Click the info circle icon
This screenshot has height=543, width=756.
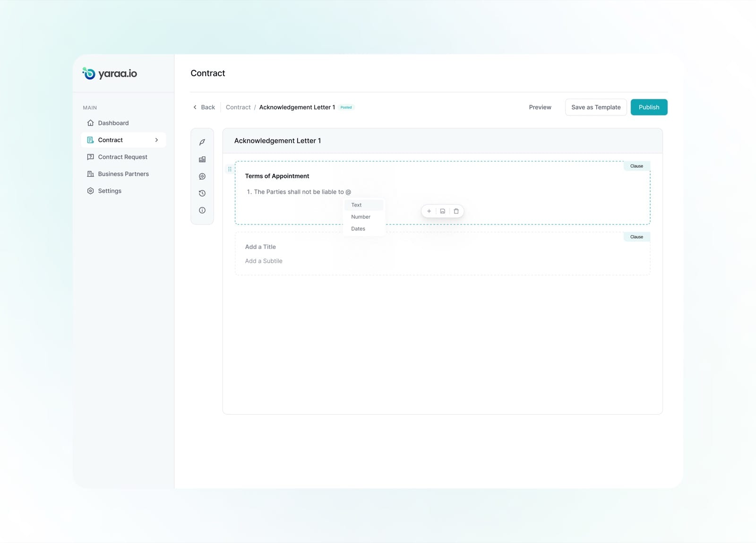pos(202,210)
